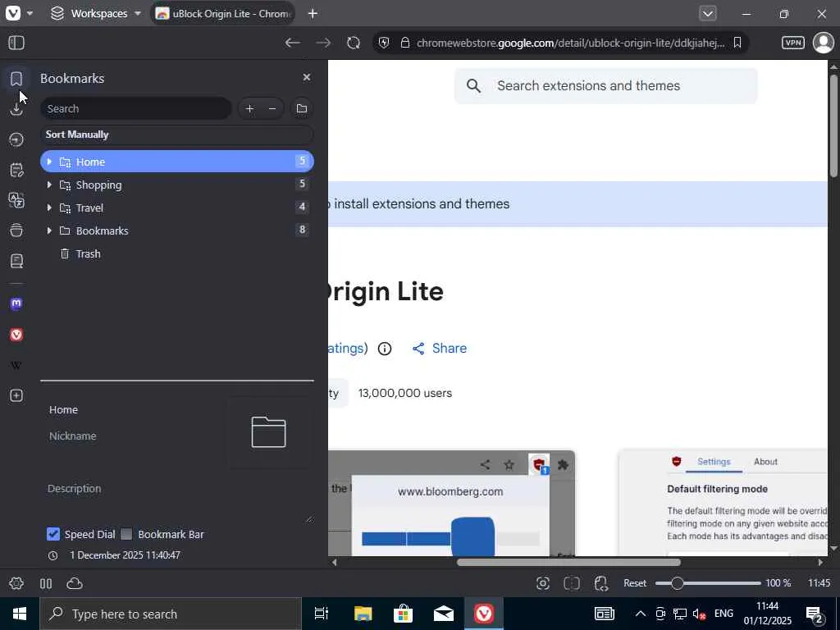Viewport: 840px width, 630px height.
Task: Open Microsoft Store from taskbar
Action: tap(403, 614)
